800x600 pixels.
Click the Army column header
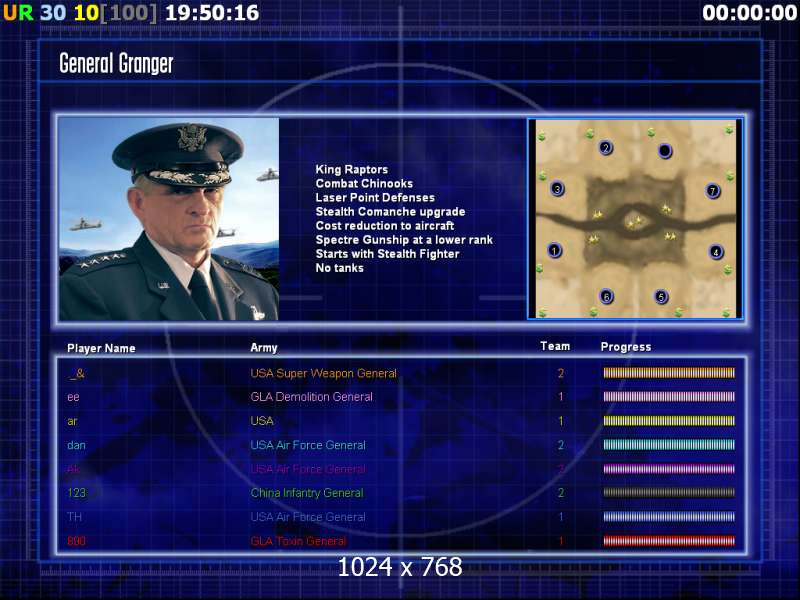264,348
